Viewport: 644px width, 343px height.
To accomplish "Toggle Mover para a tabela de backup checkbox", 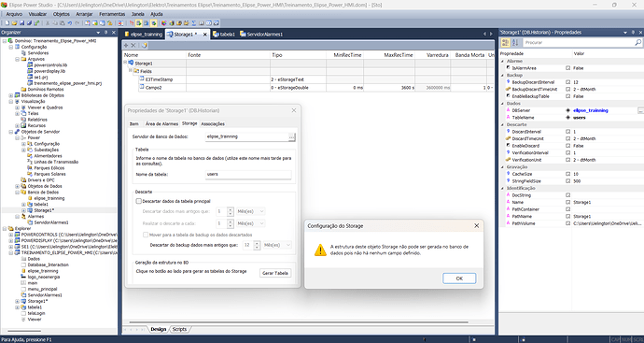I will [146, 235].
